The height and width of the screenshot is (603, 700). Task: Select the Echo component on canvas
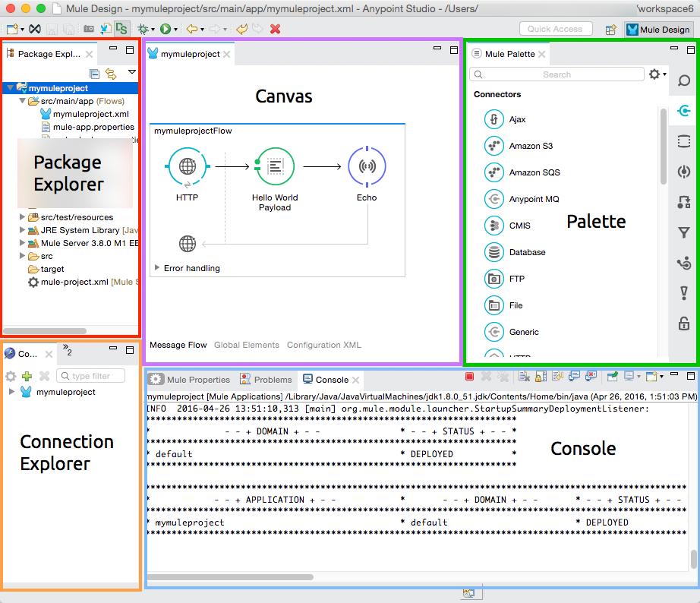(x=367, y=166)
